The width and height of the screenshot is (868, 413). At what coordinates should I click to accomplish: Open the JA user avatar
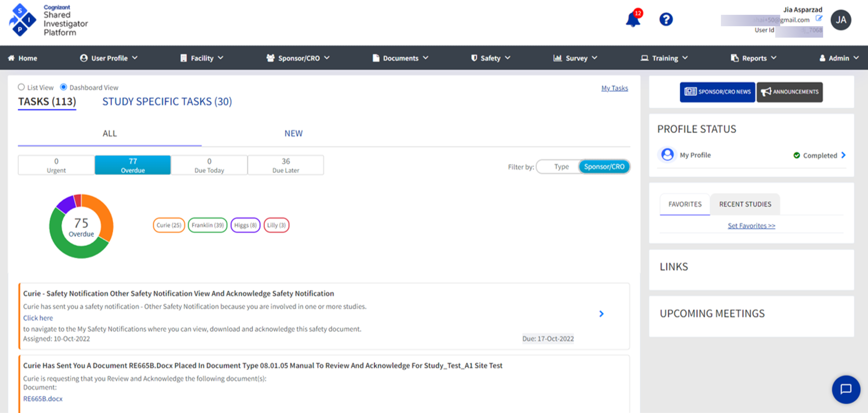click(841, 20)
